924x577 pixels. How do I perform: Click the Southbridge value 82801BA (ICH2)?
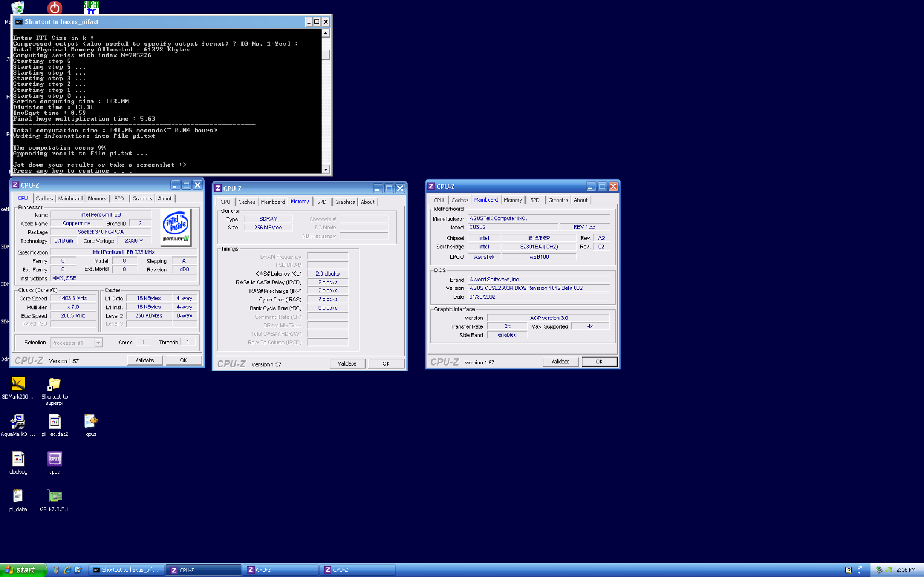point(539,247)
